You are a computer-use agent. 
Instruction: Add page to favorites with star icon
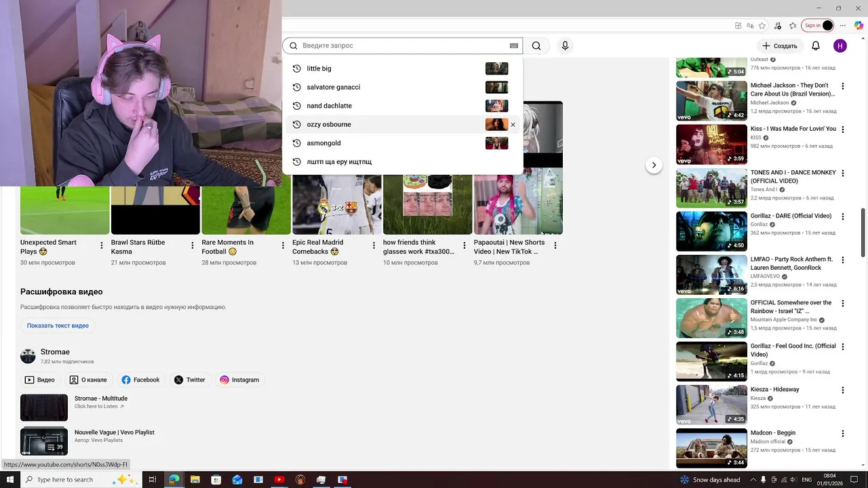point(762,26)
